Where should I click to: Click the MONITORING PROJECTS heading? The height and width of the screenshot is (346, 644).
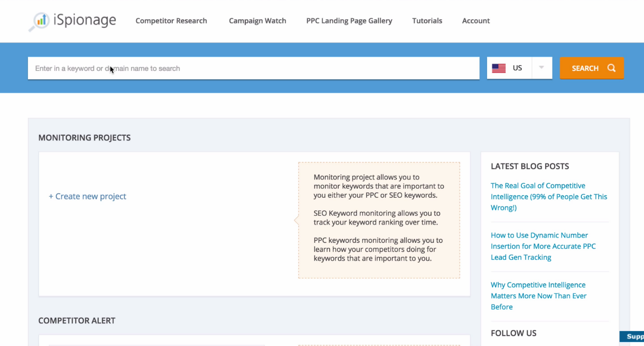coord(84,138)
